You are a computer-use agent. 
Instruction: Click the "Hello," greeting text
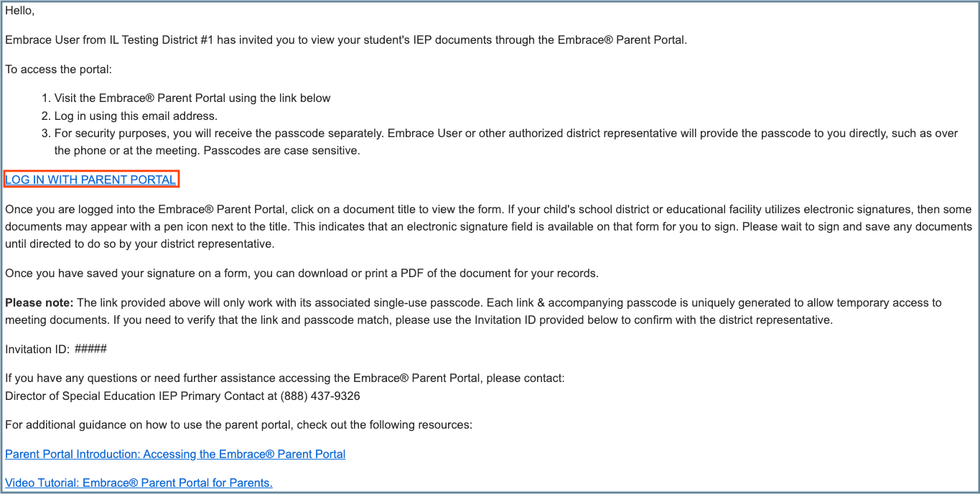(19, 11)
